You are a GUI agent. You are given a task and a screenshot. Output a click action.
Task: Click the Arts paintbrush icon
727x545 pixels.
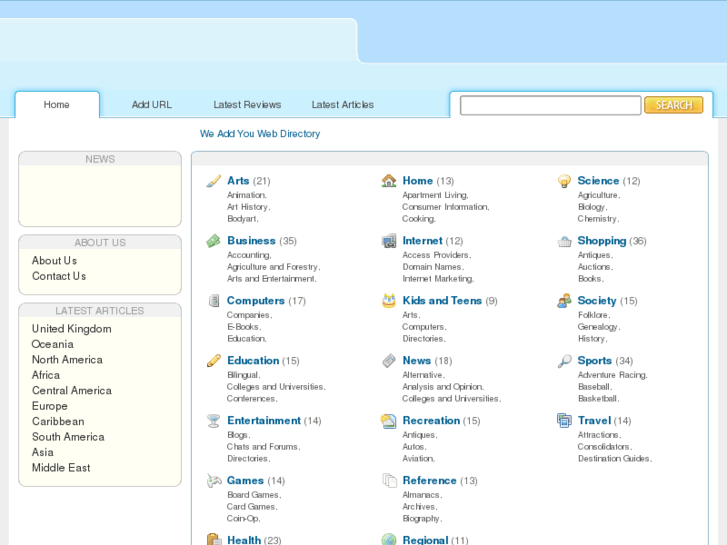(213, 181)
